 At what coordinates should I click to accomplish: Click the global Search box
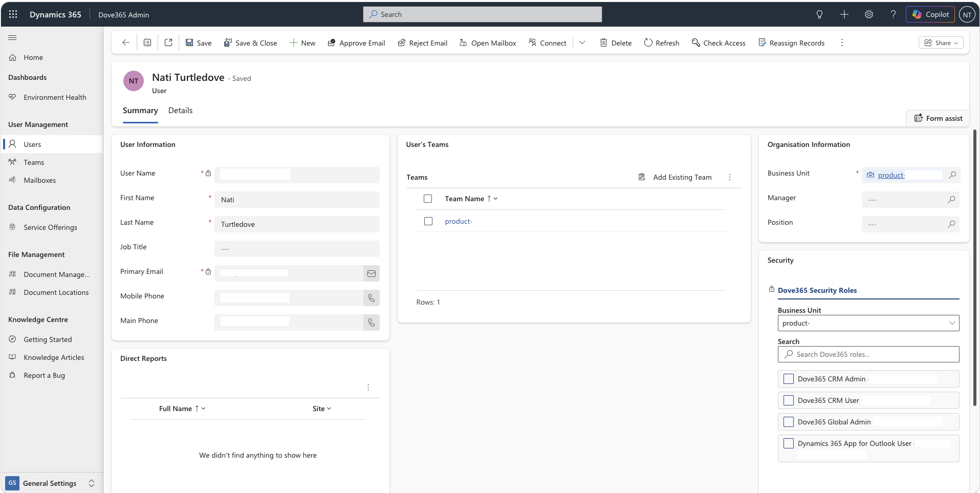pyautogui.click(x=483, y=14)
